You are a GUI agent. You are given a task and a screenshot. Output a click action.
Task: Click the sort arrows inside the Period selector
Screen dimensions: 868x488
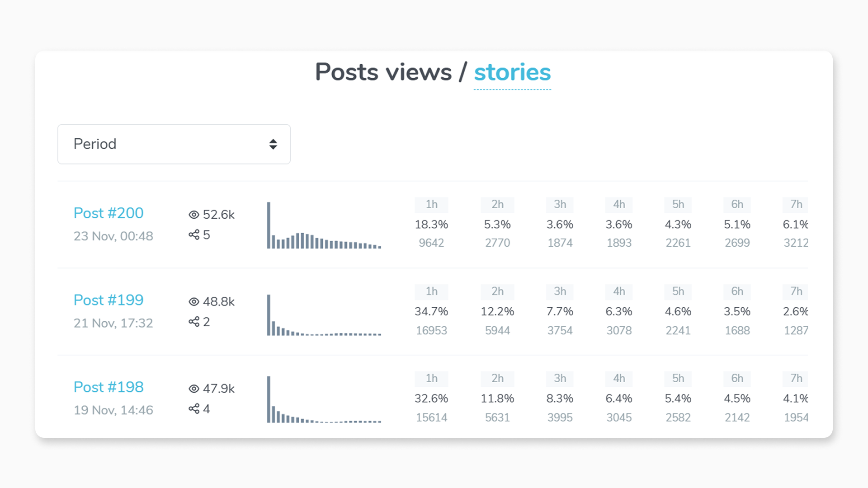(x=273, y=144)
